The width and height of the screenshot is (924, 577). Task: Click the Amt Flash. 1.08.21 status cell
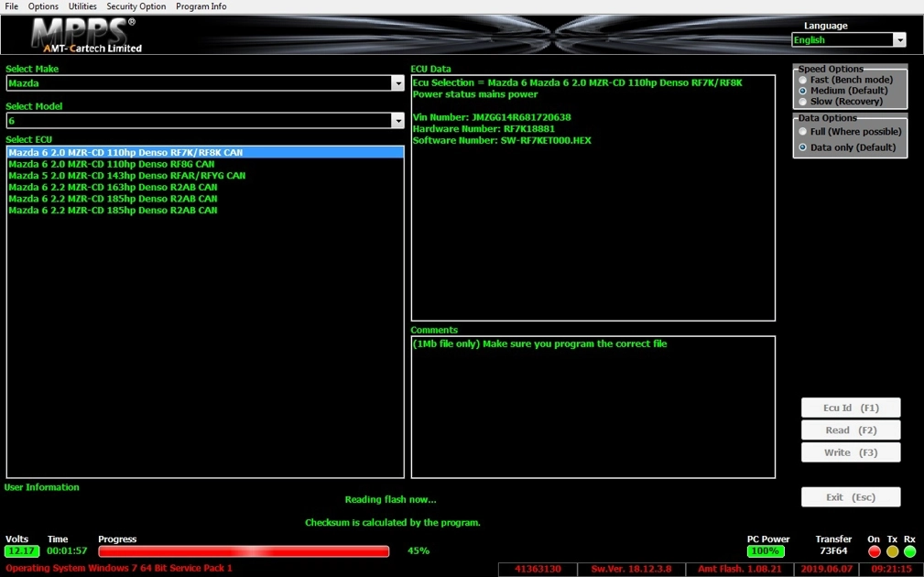point(740,570)
